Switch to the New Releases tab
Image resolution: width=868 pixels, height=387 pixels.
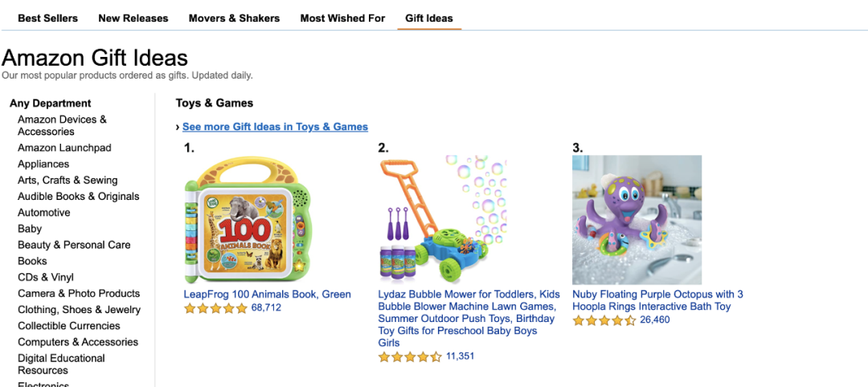pyautogui.click(x=133, y=18)
